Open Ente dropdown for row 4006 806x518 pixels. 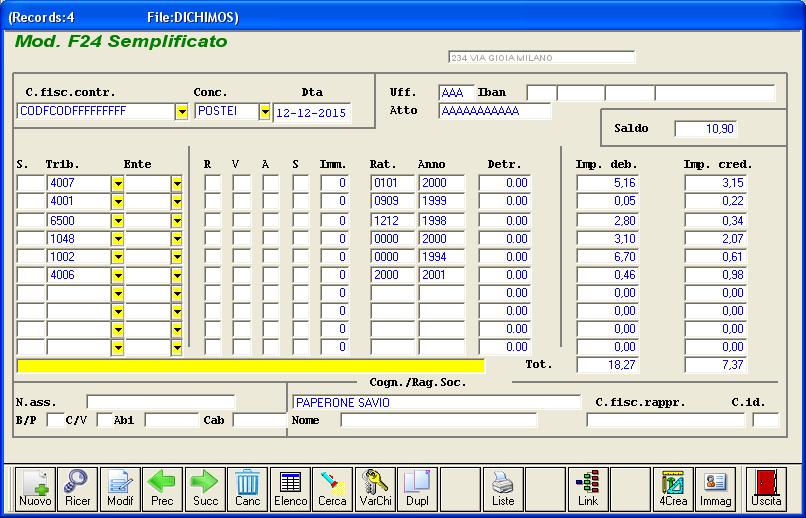coord(177,275)
